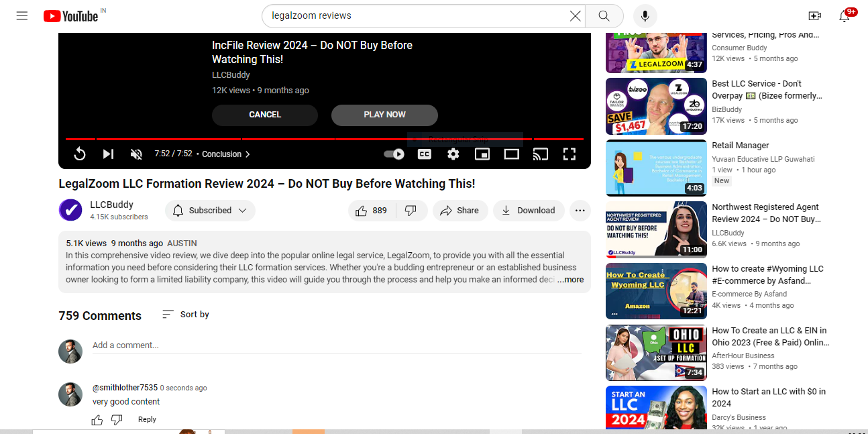Open commenter avatar beside smithlother7535

[70, 394]
